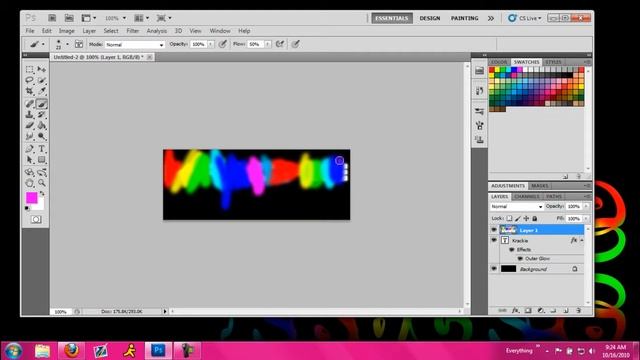Open the Layer menu
This screenshot has width=640, height=360.
tap(89, 31)
